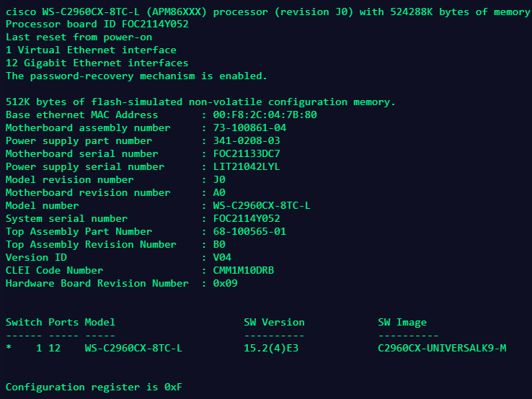Screen dimensions: 532x399
Task: Click the Version ID value V04
Action: click(223, 257)
